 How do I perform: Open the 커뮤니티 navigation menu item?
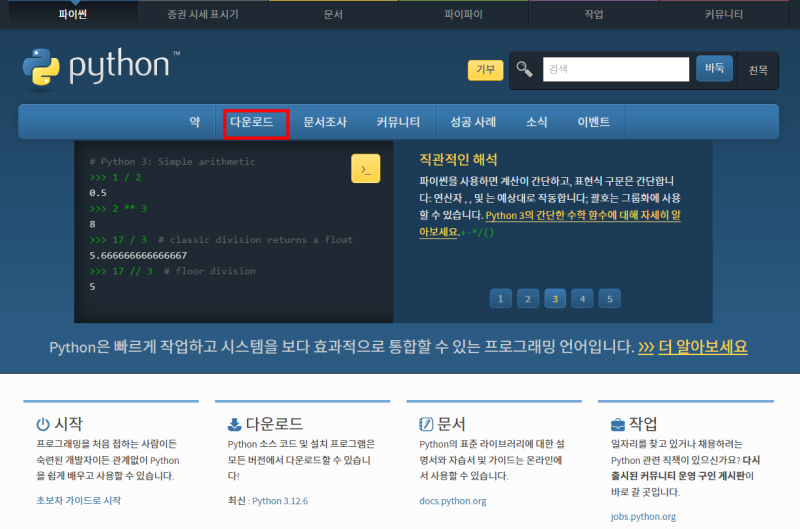[398, 122]
